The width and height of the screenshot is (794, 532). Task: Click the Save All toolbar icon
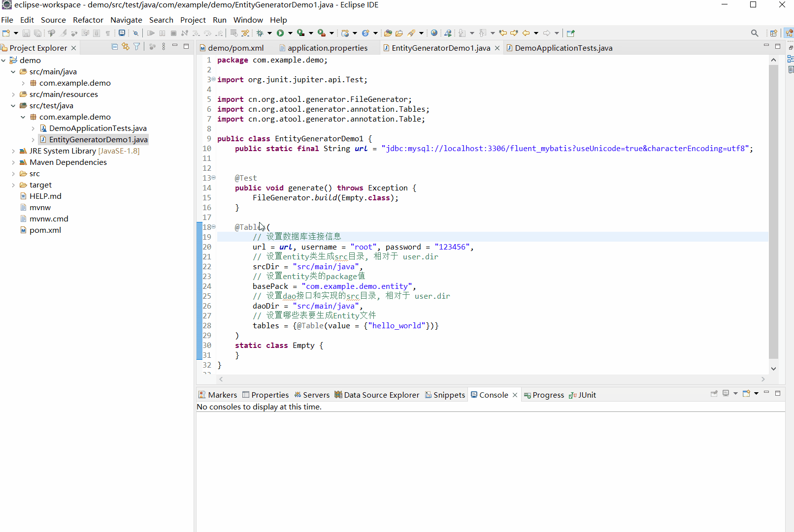click(x=37, y=33)
